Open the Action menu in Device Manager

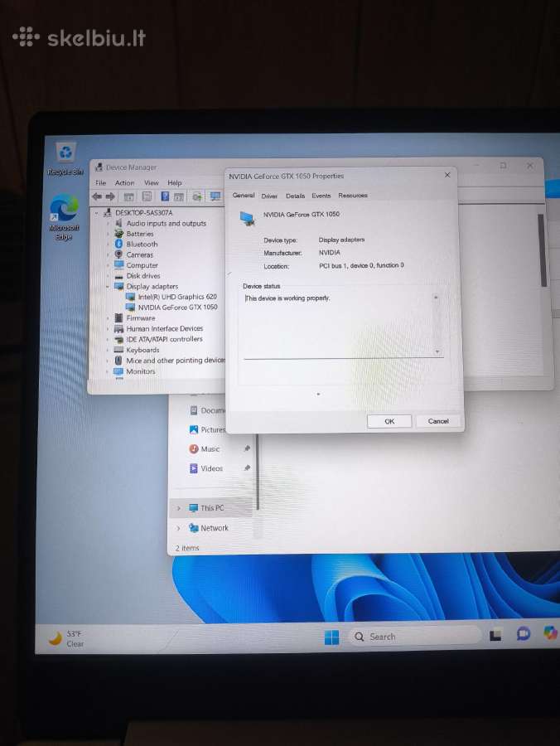(124, 182)
